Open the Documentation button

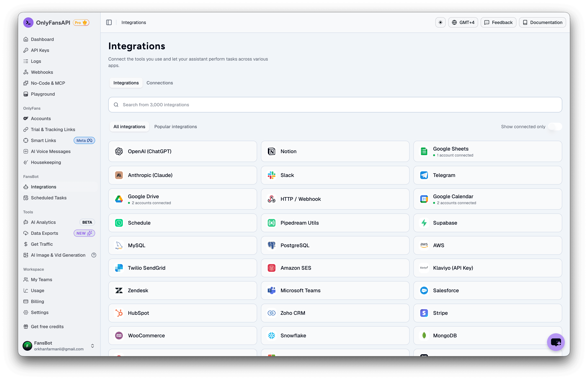tap(542, 22)
